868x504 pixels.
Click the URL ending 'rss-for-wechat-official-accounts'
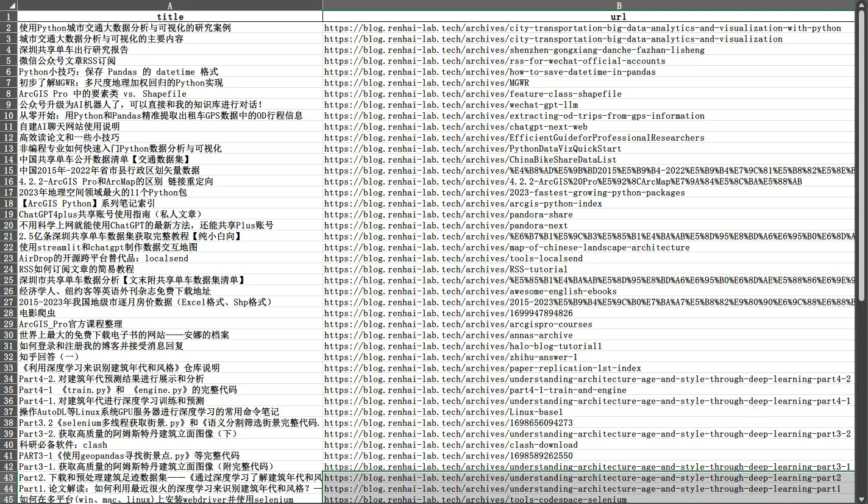[495, 61]
